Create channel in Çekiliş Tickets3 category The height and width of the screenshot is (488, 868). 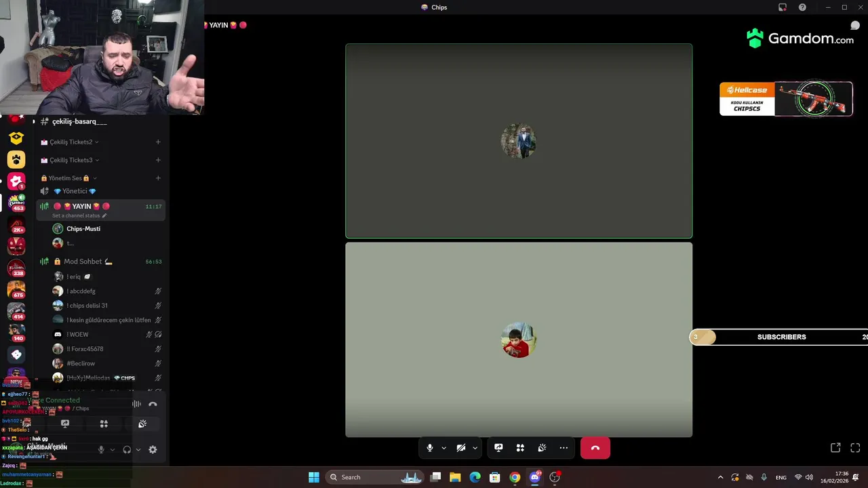158,160
